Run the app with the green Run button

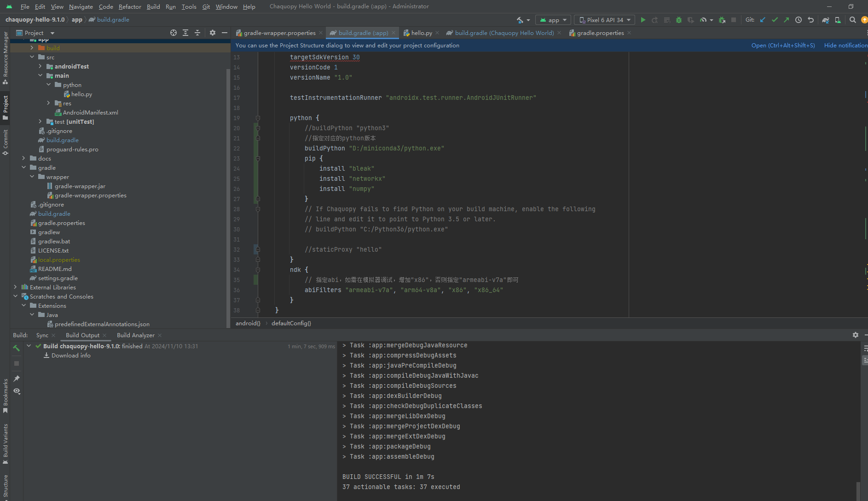pyautogui.click(x=643, y=20)
